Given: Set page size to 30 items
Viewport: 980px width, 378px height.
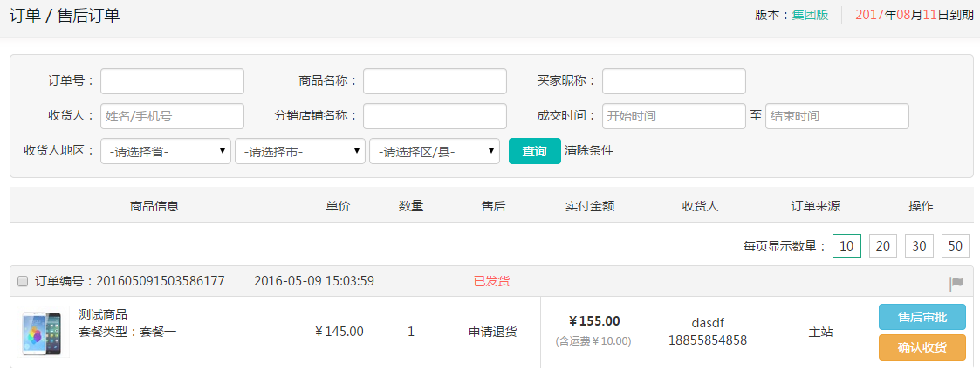Looking at the screenshot, I should (x=919, y=246).
